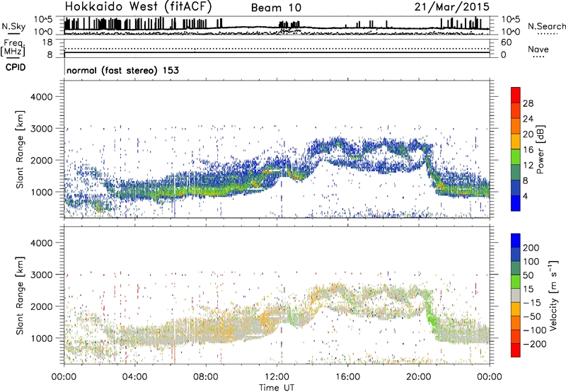
Task: Click the power scatter band near 16:00
Action: point(347,155)
